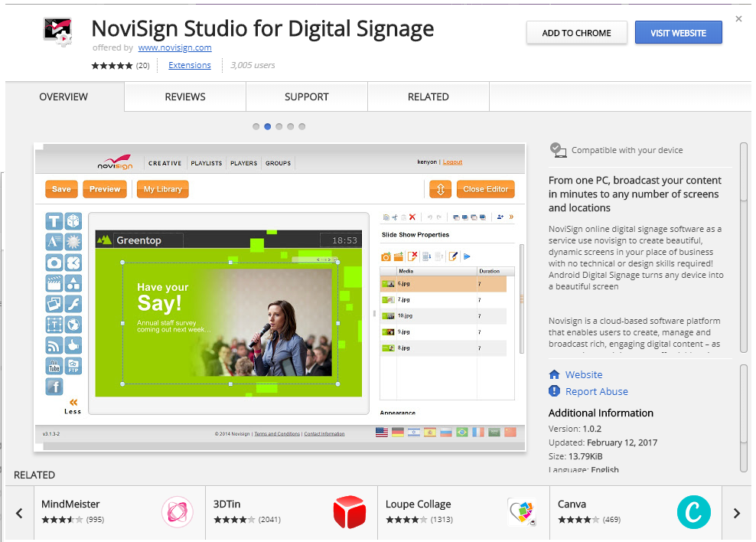
Task: Open the Support tab
Action: point(307,97)
